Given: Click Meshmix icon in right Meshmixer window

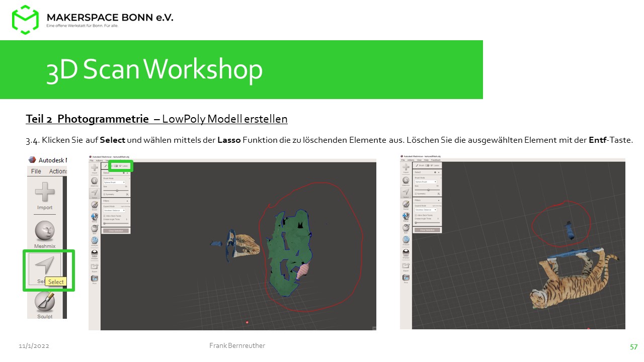Looking at the screenshot, I should pos(406,180).
